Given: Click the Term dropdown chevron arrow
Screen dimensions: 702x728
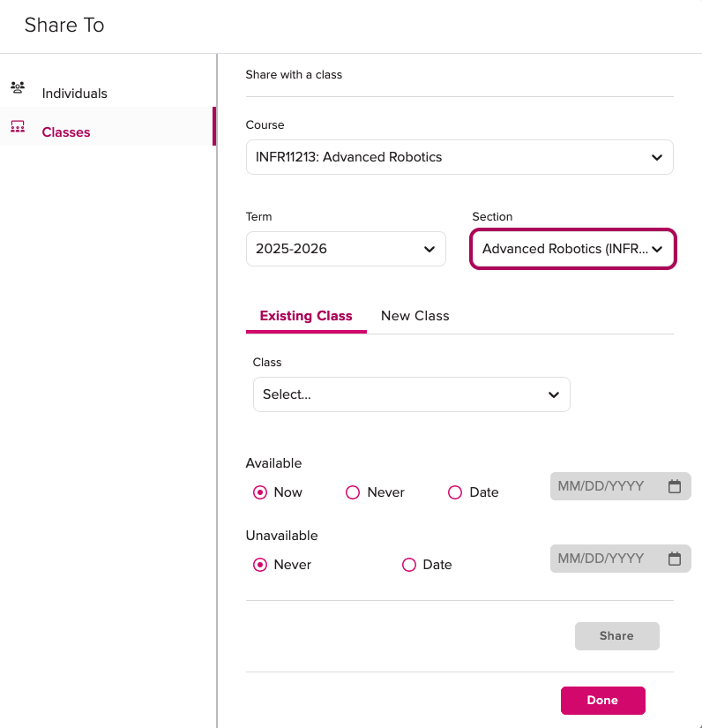Looking at the screenshot, I should pos(429,250).
